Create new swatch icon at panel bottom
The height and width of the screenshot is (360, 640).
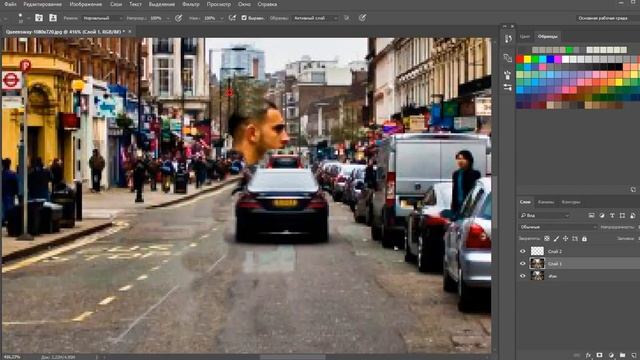[x=633, y=190]
